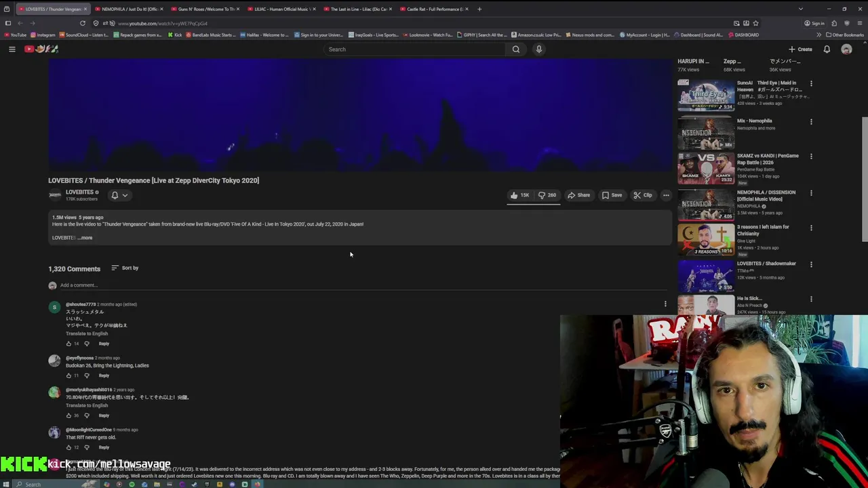Expand the notification preference chevron

pos(125,195)
